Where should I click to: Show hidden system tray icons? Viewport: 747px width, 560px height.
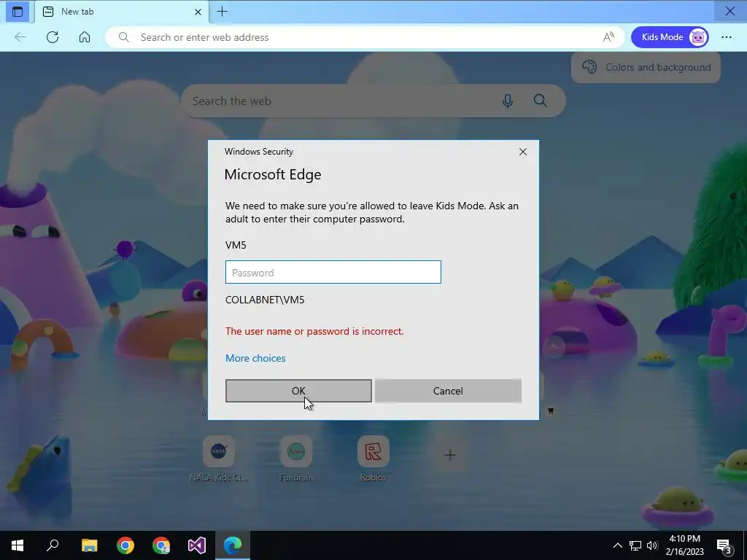pos(617,545)
